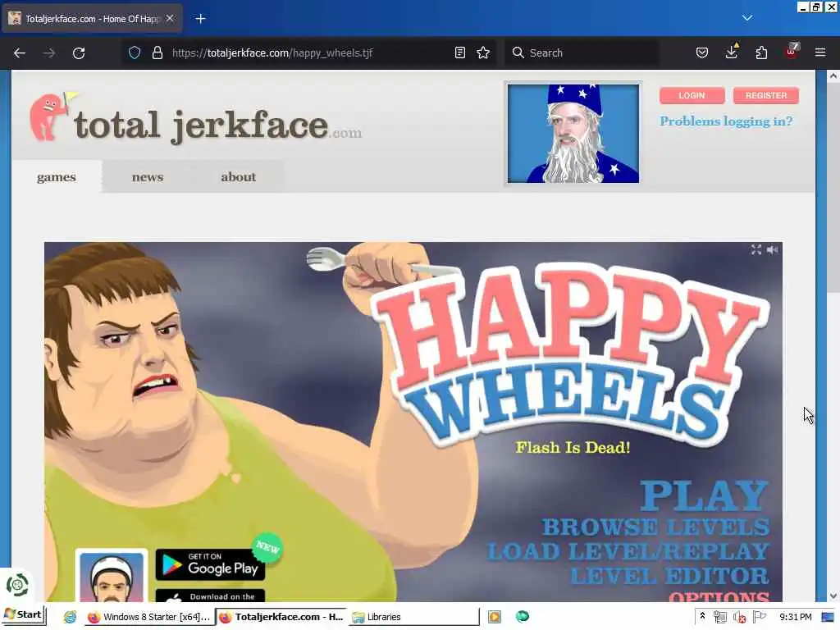
Task: Open the games navigation tab
Action: (57, 177)
